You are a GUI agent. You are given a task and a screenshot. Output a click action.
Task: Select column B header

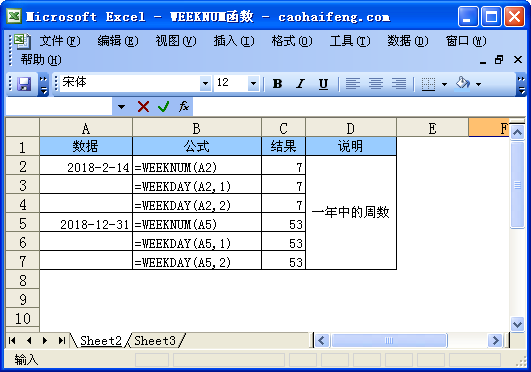pos(197,128)
